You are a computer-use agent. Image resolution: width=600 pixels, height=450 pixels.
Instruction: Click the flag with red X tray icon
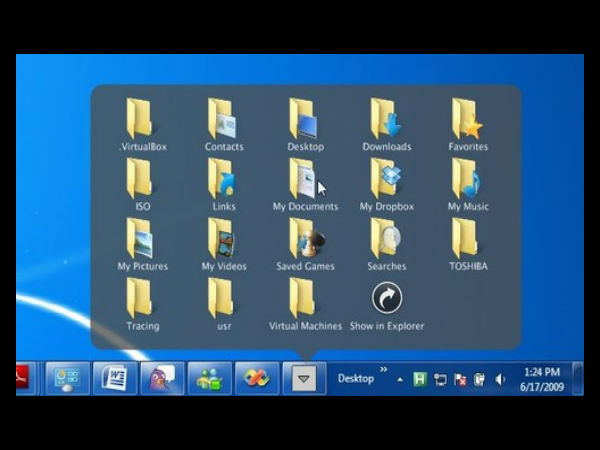click(x=460, y=380)
